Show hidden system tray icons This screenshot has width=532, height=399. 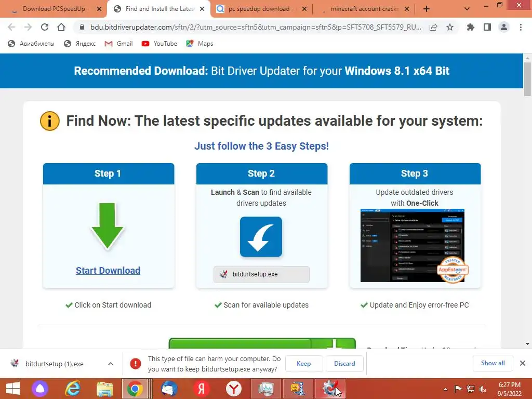coord(445,389)
